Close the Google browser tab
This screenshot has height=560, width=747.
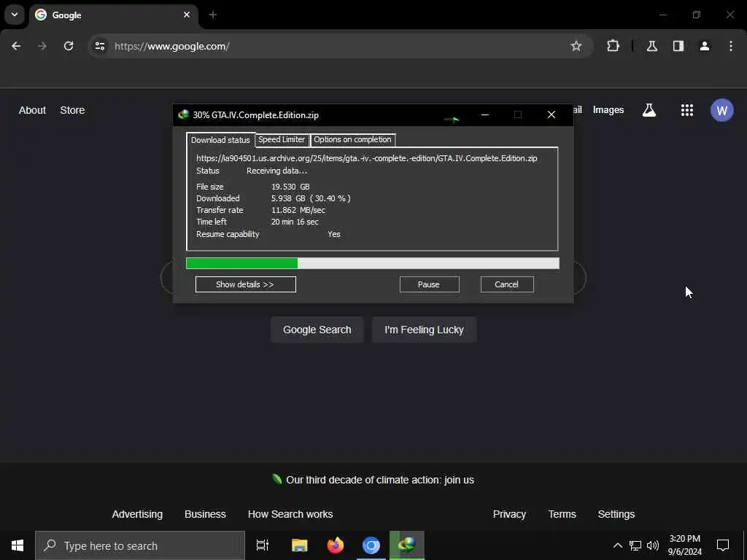187,15
